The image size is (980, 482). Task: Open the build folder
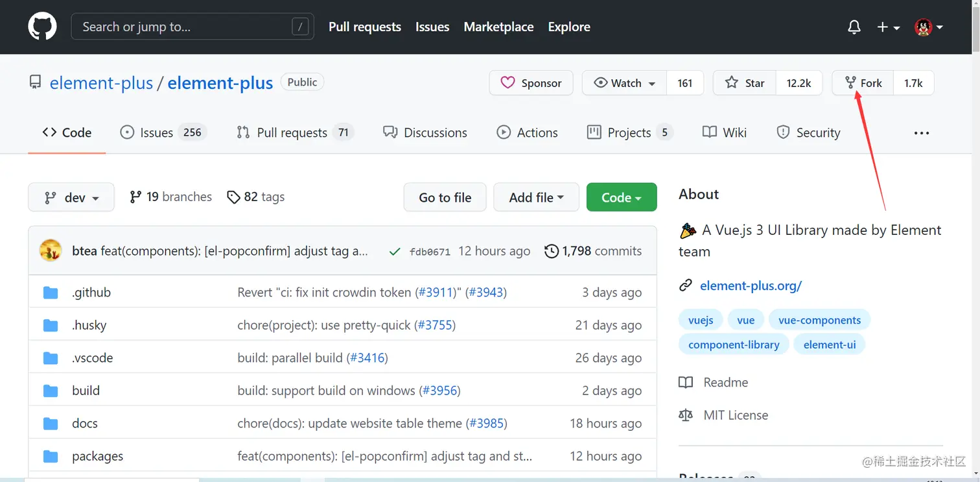pos(86,391)
